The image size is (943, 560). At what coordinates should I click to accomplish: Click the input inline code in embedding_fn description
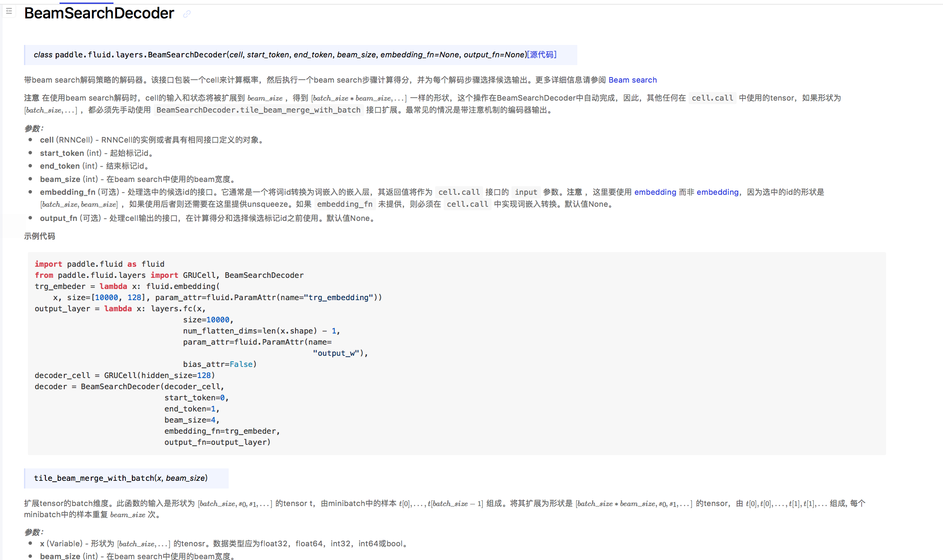click(x=525, y=192)
